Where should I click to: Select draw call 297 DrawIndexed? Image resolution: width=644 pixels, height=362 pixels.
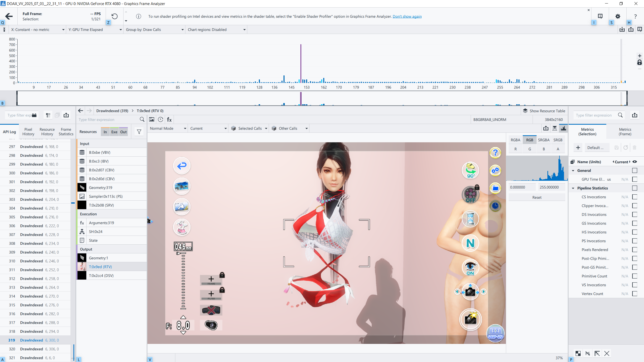35,147
